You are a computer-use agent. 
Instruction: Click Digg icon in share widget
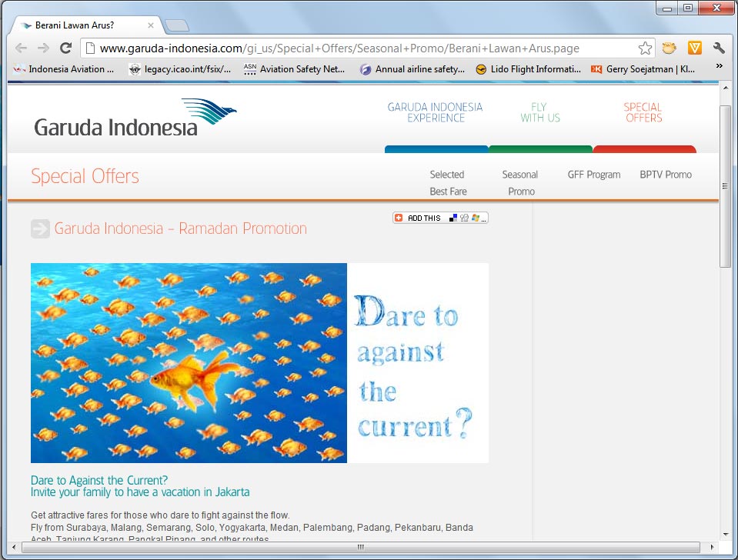click(x=464, y=218)
